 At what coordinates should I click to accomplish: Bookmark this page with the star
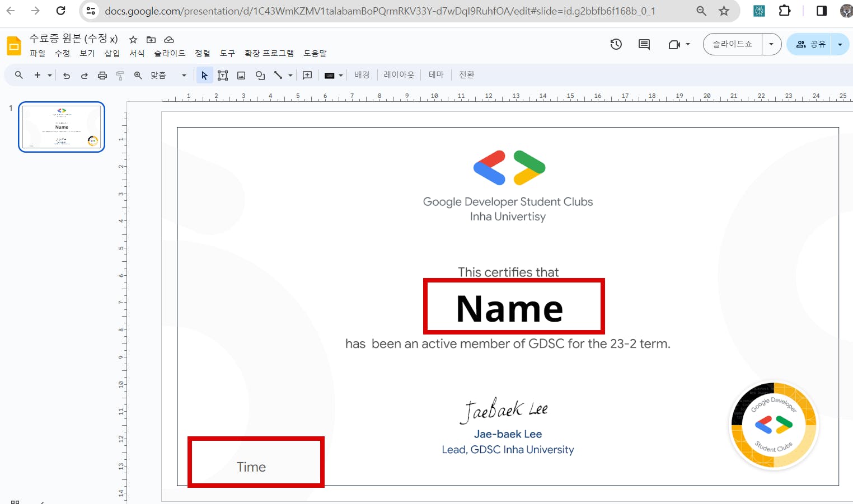tap(724, 11)
